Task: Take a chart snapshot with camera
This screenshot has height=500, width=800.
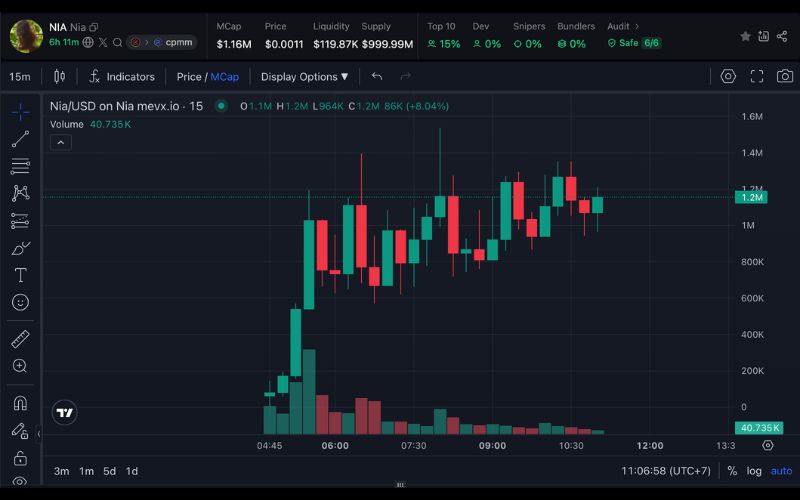Action: pos(785,77)
